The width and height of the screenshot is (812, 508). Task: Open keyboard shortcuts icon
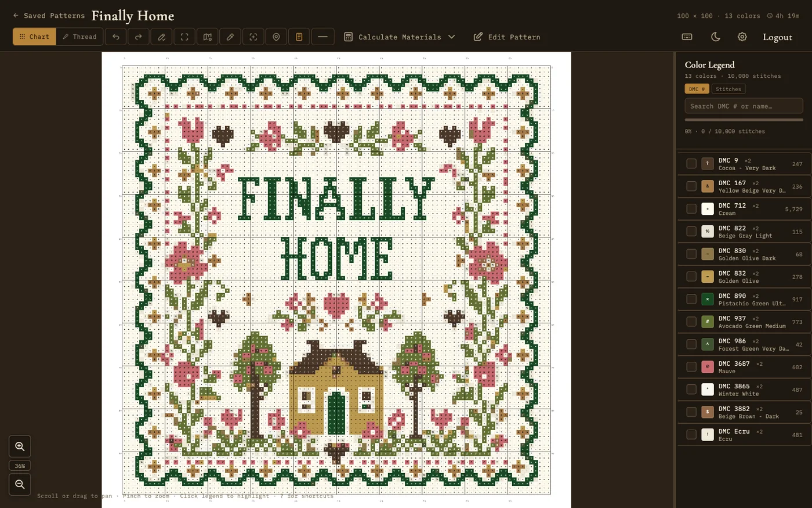[687, 37]
